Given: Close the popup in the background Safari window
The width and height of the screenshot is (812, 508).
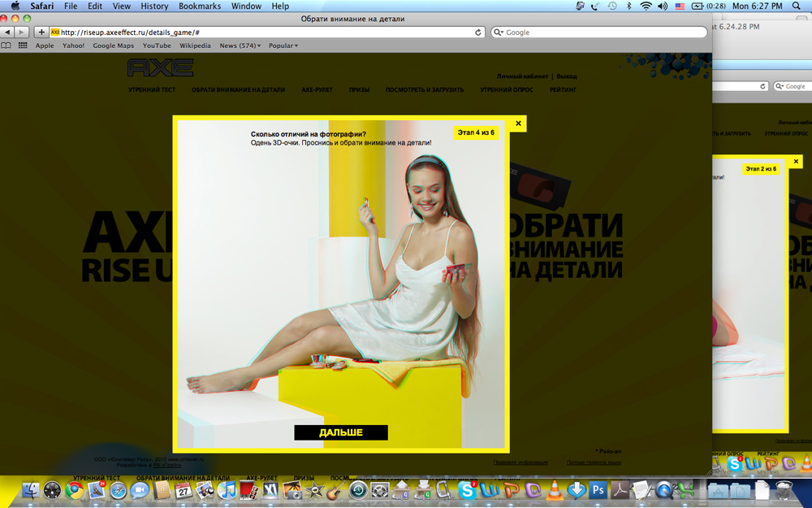Looking at the screenshot, I should pyautogui.click(x=796, y=162).
